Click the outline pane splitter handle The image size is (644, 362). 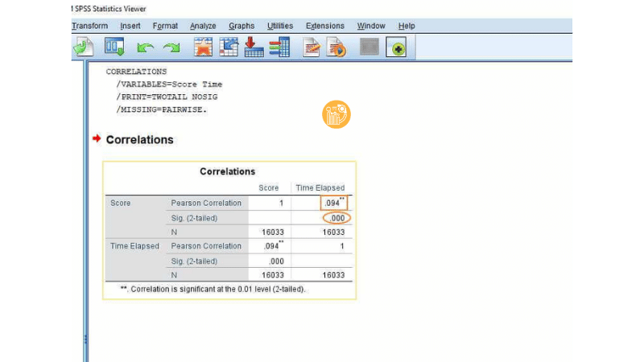85,339
